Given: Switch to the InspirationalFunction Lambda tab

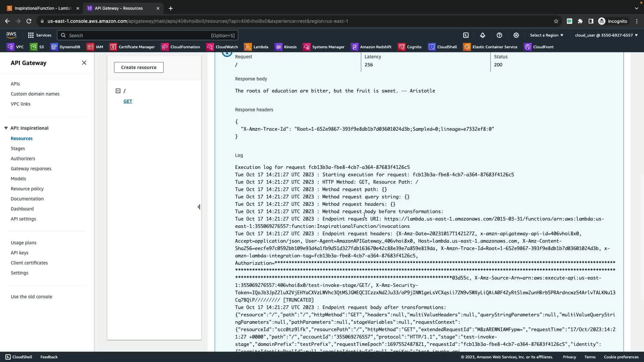Looking at the screenshot, I should pyautogui.click(x=43, y=8).
